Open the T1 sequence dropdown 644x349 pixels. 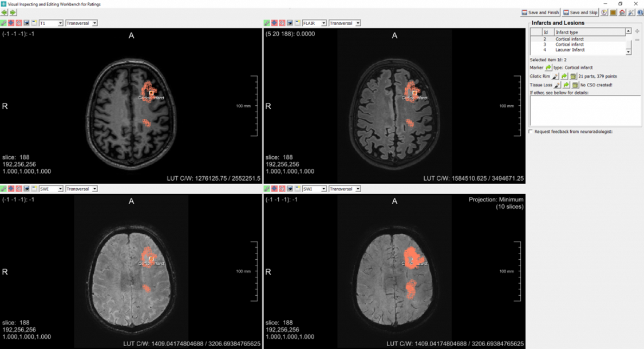tap(51, 23)
